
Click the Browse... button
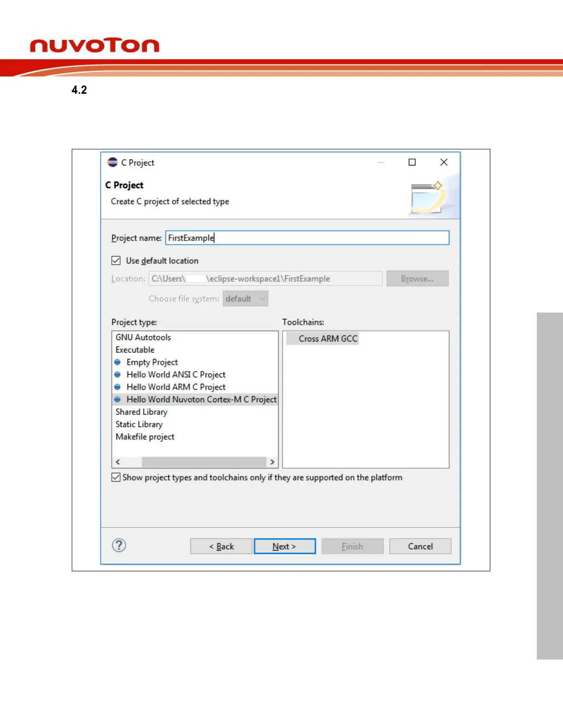pyautogui.click(x=417, y=279)
